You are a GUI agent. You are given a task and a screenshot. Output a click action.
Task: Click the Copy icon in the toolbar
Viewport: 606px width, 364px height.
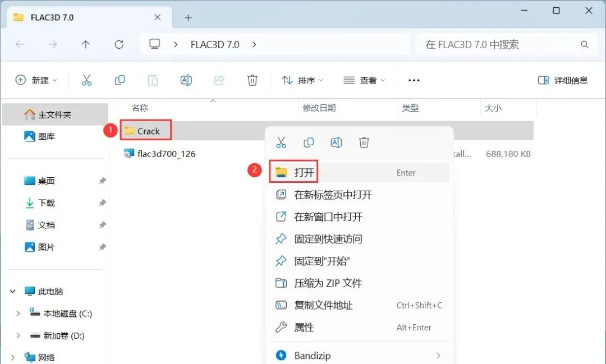(x=120, y=80)
